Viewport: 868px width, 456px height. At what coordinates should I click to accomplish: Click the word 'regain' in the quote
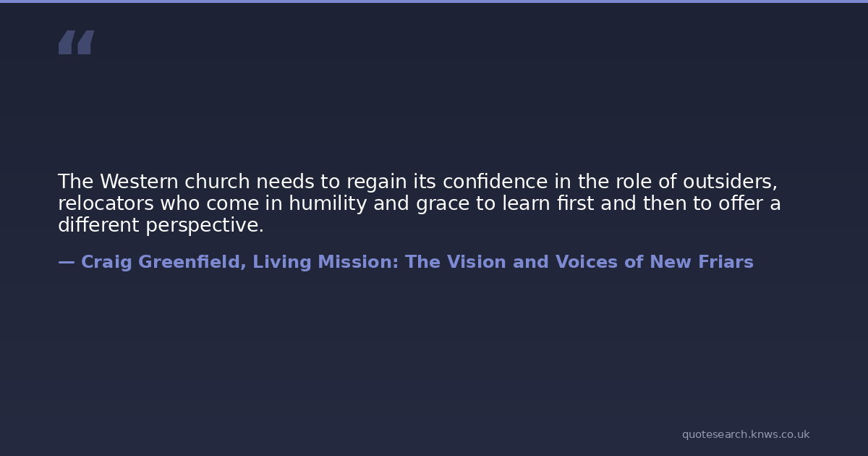pos(376,182)
